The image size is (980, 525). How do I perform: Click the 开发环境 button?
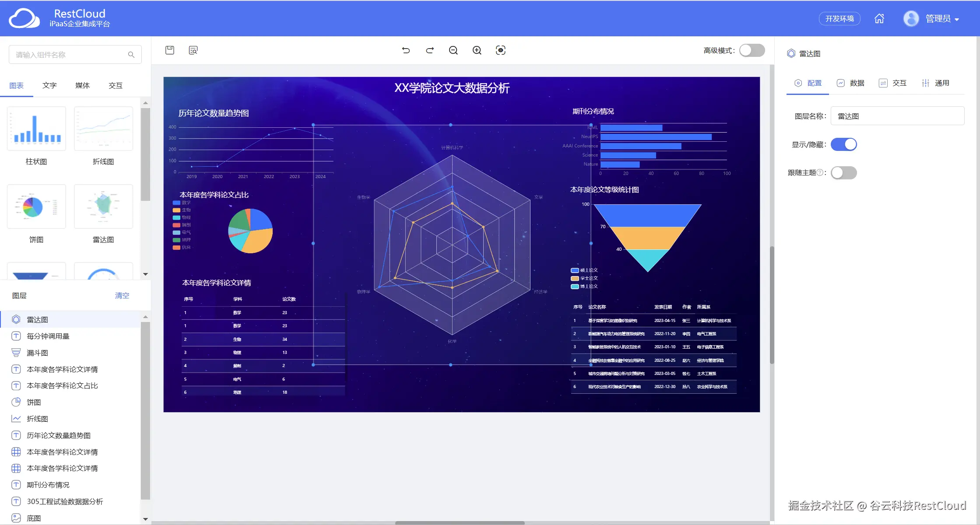(x=839, y=18)
